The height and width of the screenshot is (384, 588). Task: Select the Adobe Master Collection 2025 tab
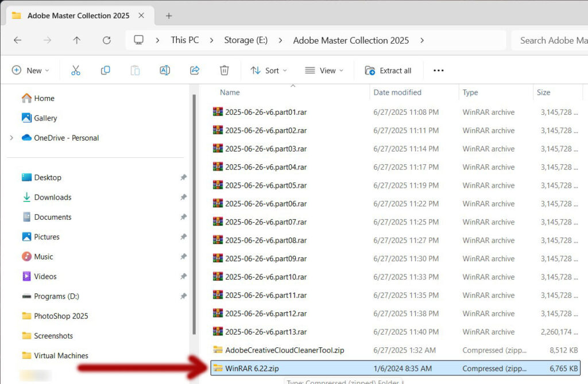click(x=80, y=15)
